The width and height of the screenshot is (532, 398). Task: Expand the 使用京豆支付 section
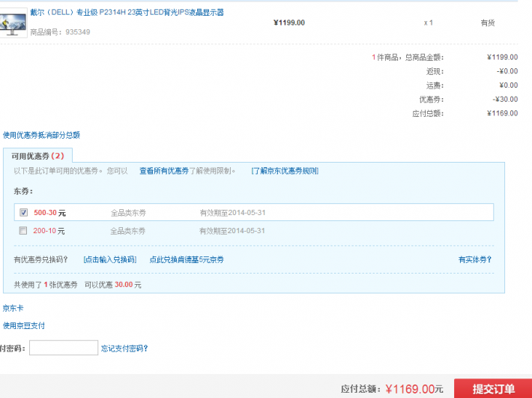pyautogui.click(x=24, y=326)
